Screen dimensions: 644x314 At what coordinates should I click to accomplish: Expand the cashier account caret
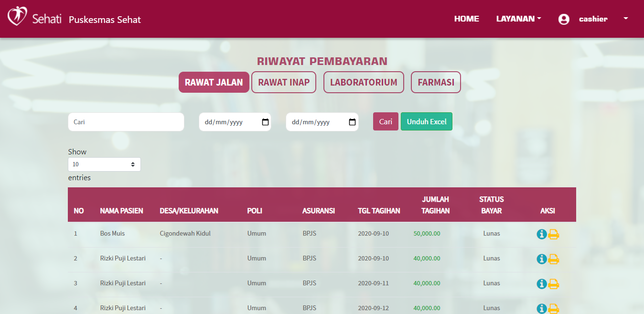[625, 19]
